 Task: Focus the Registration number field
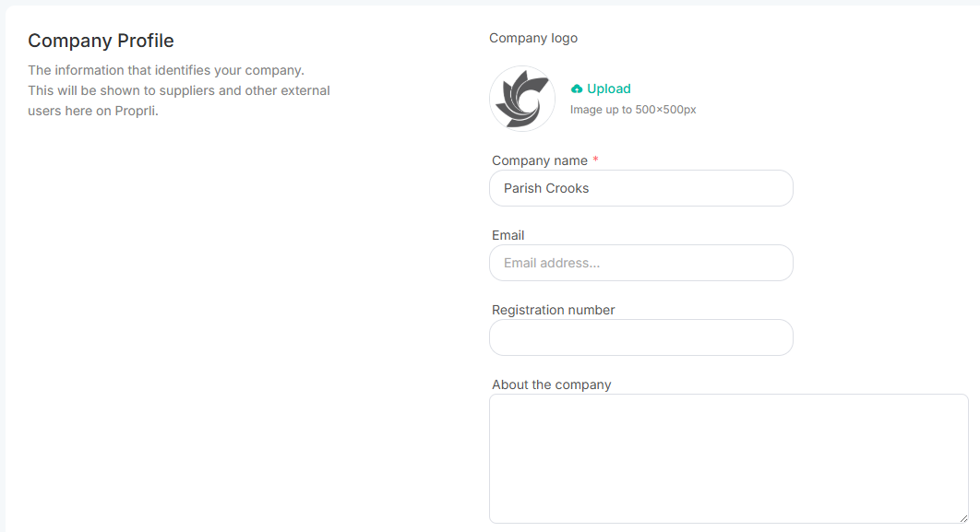tap(641, 337)
